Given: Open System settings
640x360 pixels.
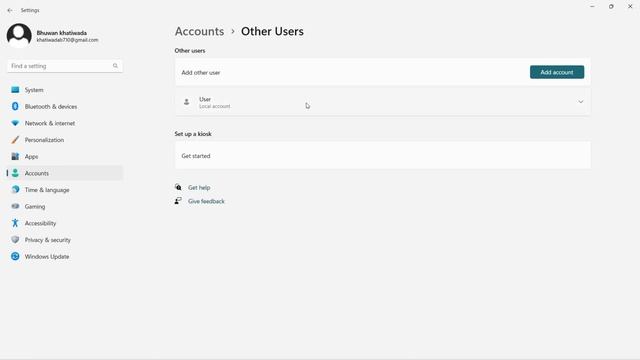Looking at the screenshot, I should tap(64, 90).
